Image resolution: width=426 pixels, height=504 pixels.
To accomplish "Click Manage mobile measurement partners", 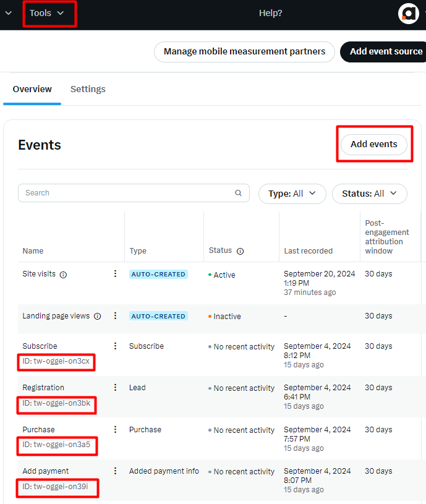I will click(244, 51).
